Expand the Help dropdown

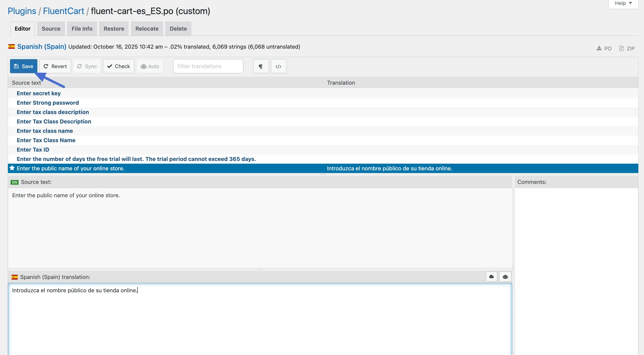pos(623,3)
